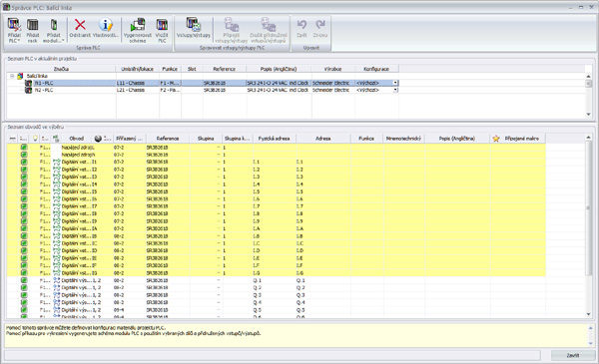Click the Připojit vstupy/výstupy icon
This screenshot has height=364, width=599.
click(232, 24)
